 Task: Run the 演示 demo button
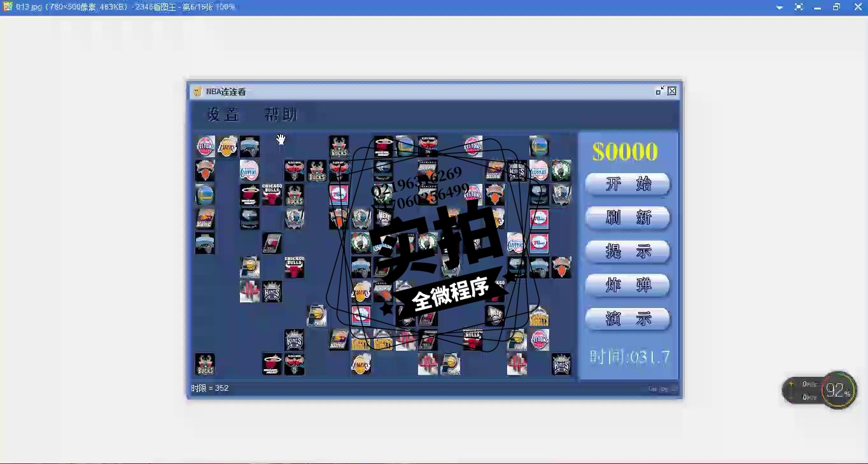pyautogui.click(x=627, y=320)
